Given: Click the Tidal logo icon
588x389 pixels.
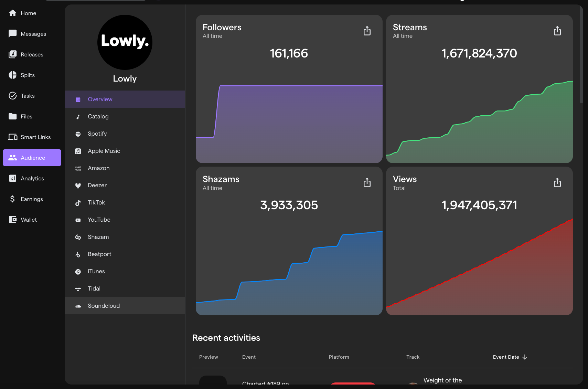Looking at the screenshot, I should (78, 289).
